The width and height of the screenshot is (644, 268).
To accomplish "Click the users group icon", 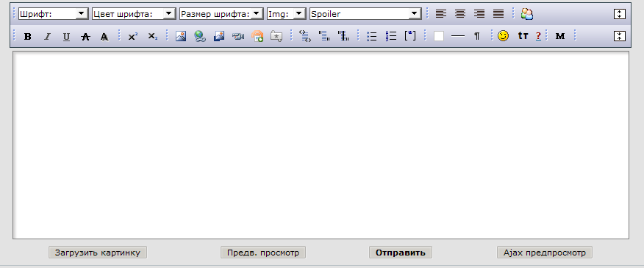I will (527, 14).
